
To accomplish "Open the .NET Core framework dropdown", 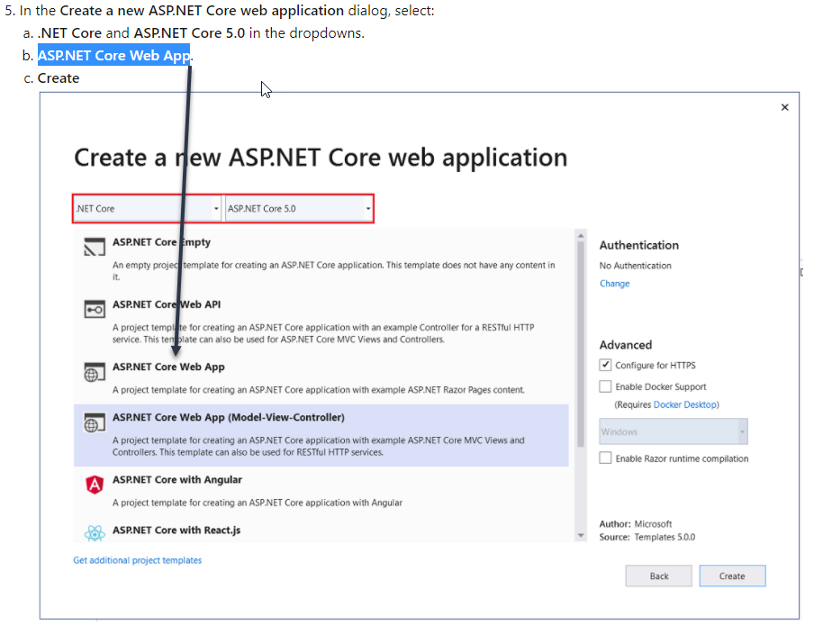I will pos(216,208).
